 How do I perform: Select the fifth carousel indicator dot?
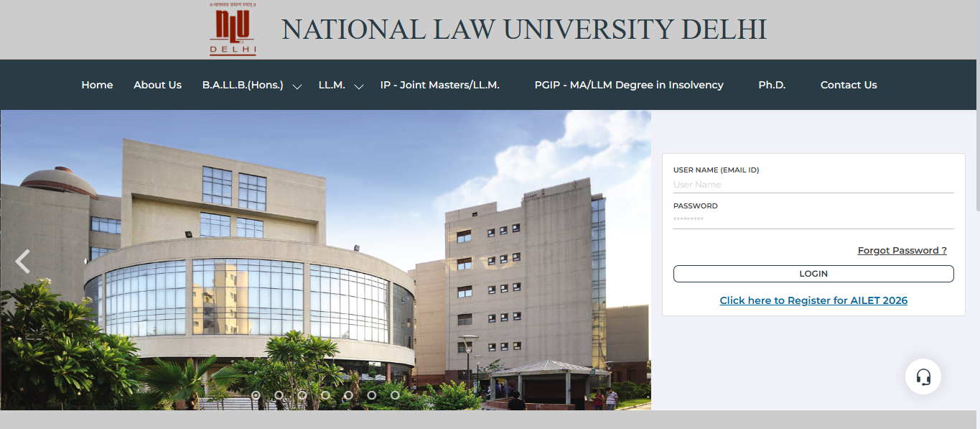coord(348,395)
